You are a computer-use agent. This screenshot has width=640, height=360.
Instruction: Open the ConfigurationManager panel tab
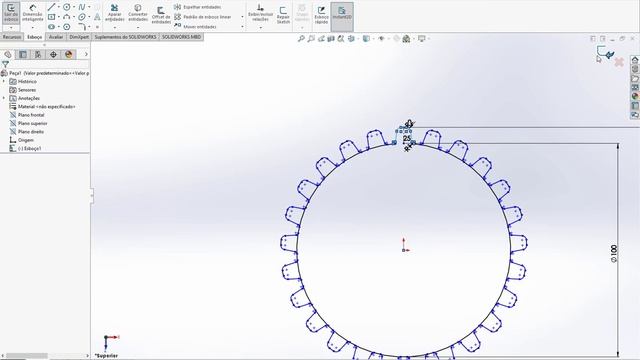coord(38,54)
